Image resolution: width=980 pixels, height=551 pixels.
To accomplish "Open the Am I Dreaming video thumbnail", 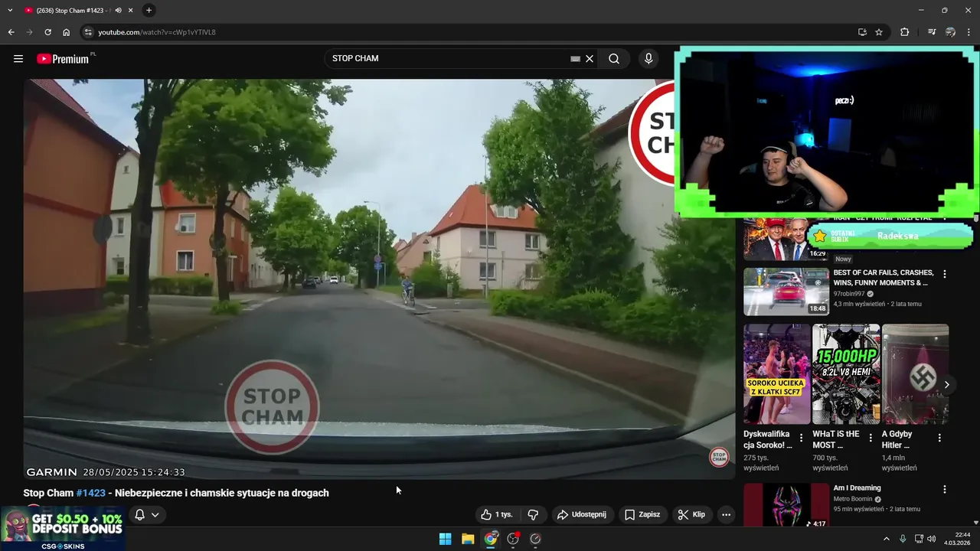I will 786,505.
